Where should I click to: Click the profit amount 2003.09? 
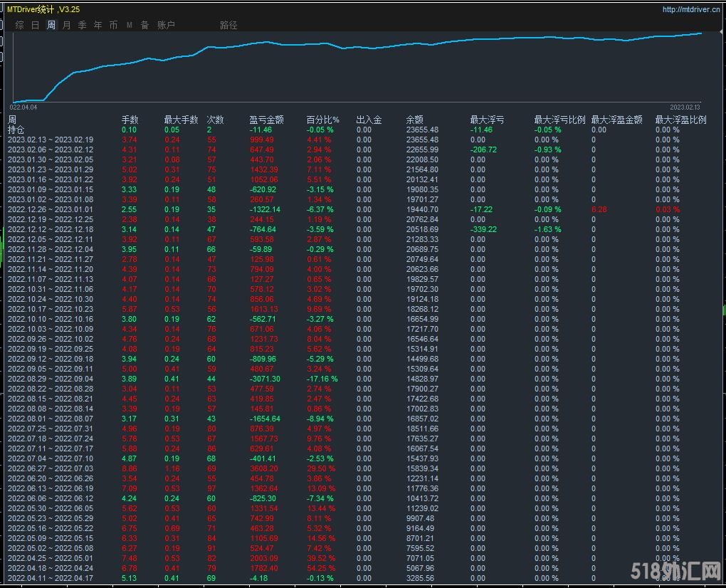coord(264,558)
